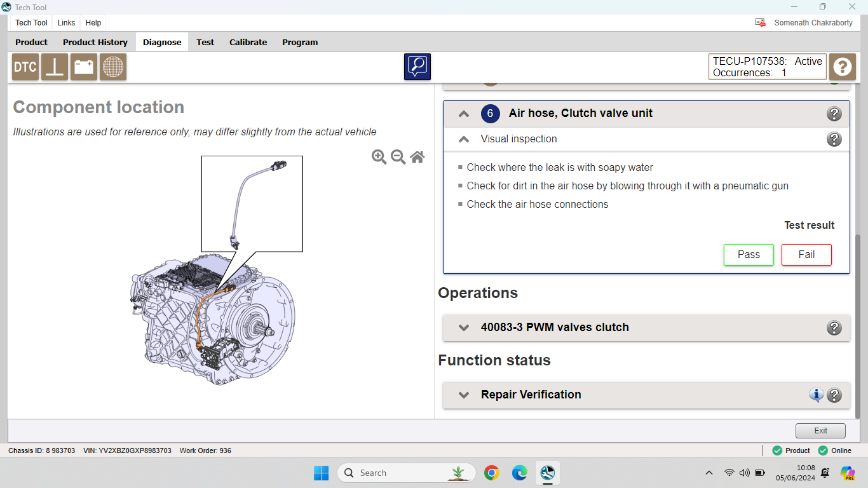Open help for Repair Verification
This screenshot has width=868, height=488.
[834, 395]
